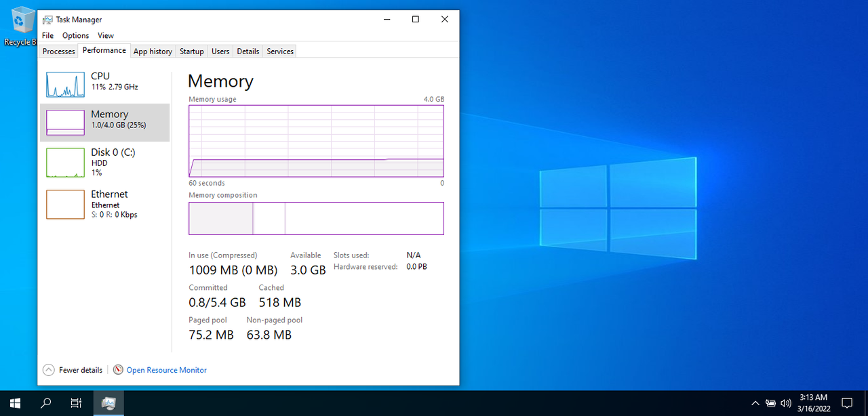868x416 pixels.
Task: Select the CPU mini graph thumbnail
Action: click(x=65, y=84)
